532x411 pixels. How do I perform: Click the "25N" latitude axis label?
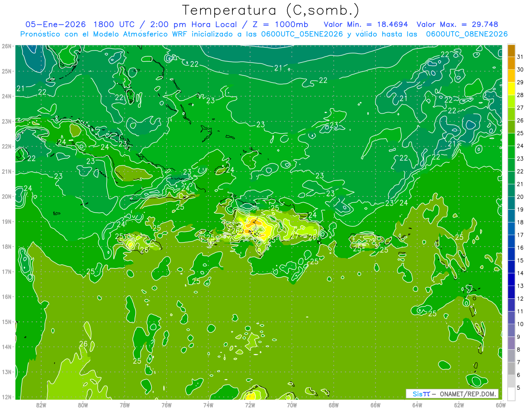pos(6,71)
